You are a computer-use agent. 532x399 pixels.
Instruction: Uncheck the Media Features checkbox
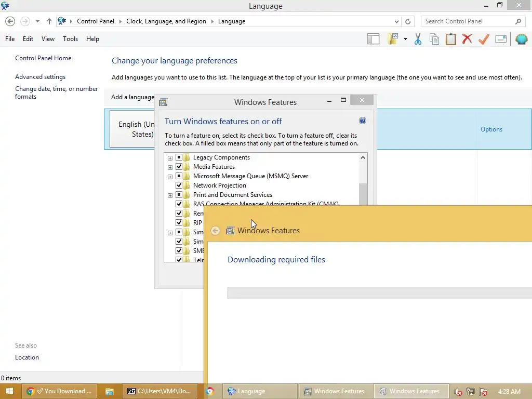click(179, 167)
